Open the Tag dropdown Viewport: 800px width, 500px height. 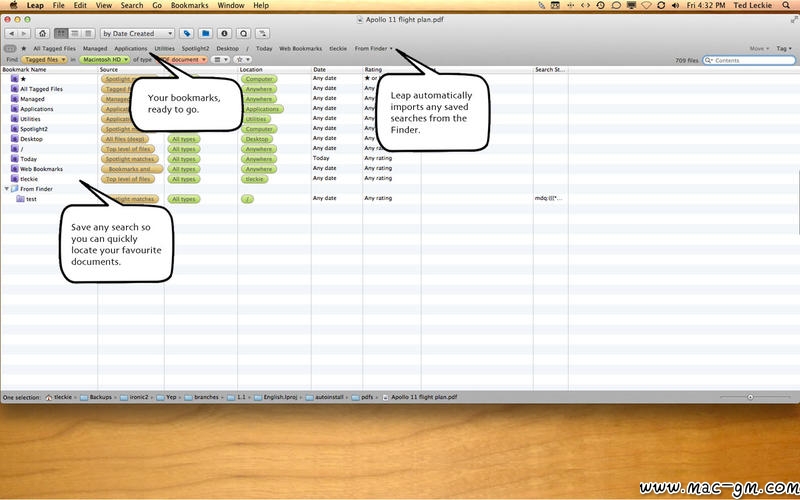point(784,48)
